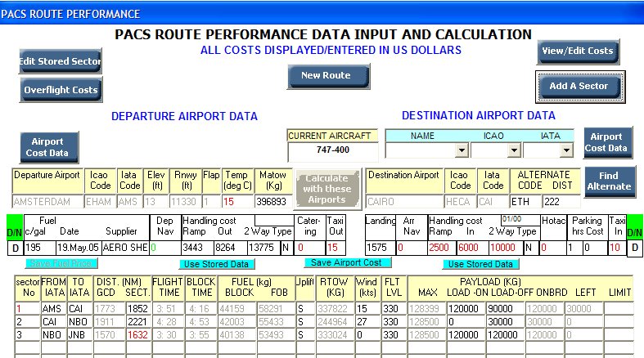Click load-on value 120000 in sector 1
The width and height of the screenshot is (644, 358).
(466, 308)
